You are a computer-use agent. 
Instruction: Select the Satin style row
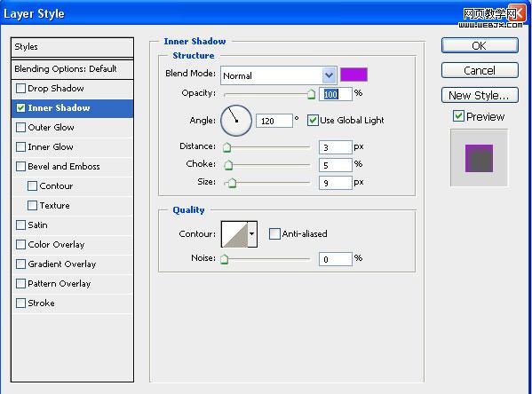pyautogui.click(x=72, y=225)
